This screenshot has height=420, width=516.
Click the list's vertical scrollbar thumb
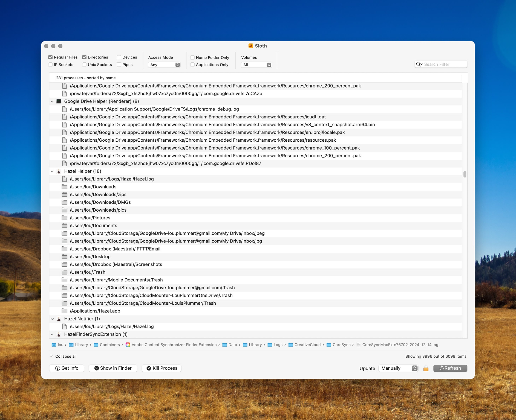(x=465, y=174)
